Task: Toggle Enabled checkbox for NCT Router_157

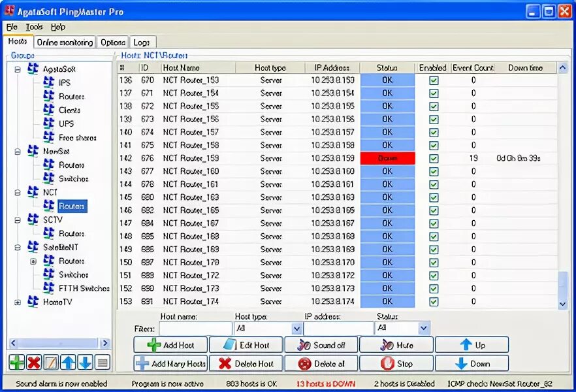Action: point(434,132)
